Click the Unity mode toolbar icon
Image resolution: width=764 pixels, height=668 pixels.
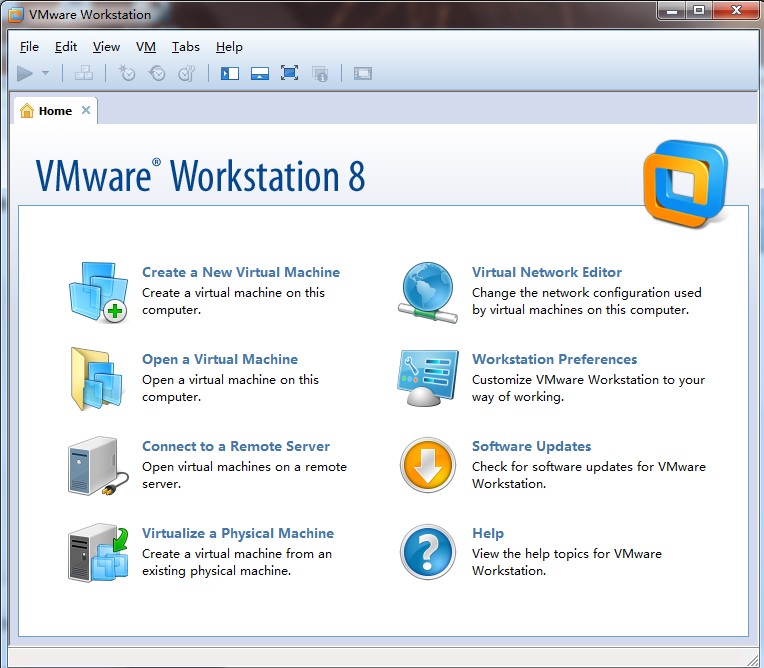tap(320, 74)
